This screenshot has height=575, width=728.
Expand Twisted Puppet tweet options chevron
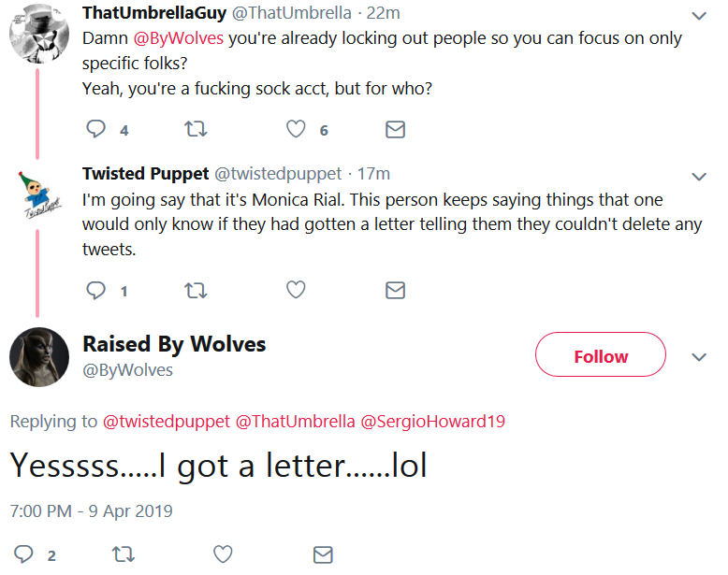point(699,177)
